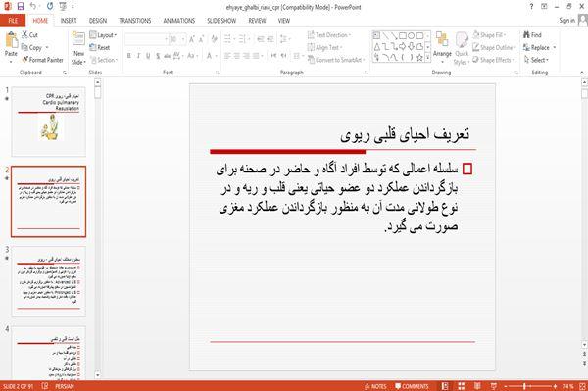
Task: Select the rectangle shape in shapes gallery
Action: click(403, 36)
